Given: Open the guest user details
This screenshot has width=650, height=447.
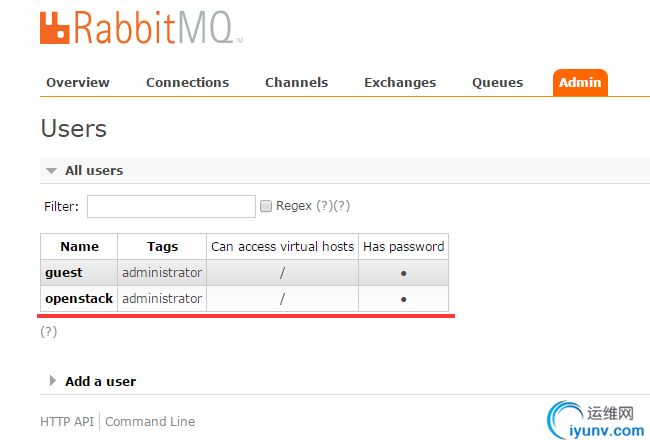Looking at the screenshot, I should (64, 272).
